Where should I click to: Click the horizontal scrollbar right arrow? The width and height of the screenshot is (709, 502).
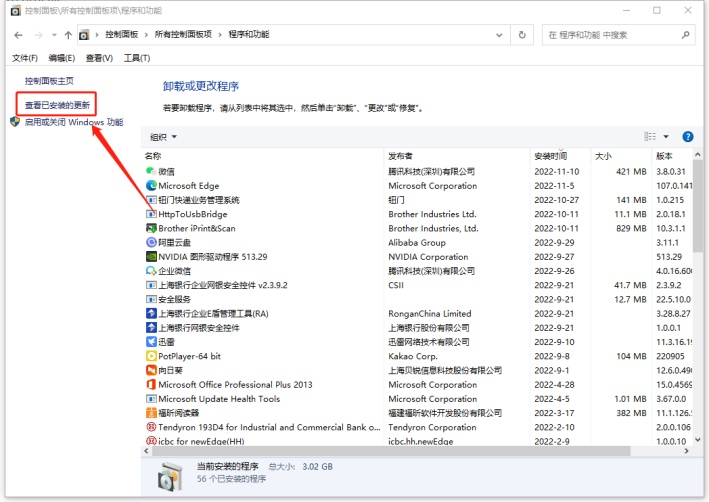tap(686, 451)
